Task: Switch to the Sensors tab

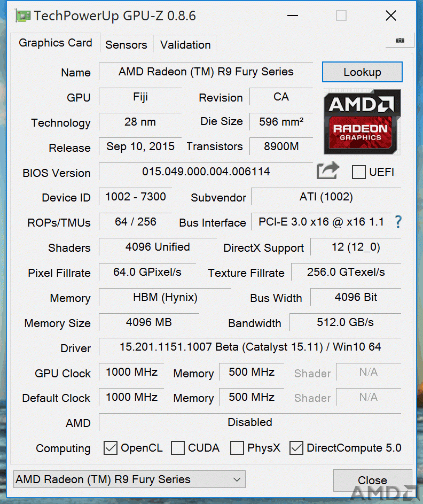Action: coord(126,45)
